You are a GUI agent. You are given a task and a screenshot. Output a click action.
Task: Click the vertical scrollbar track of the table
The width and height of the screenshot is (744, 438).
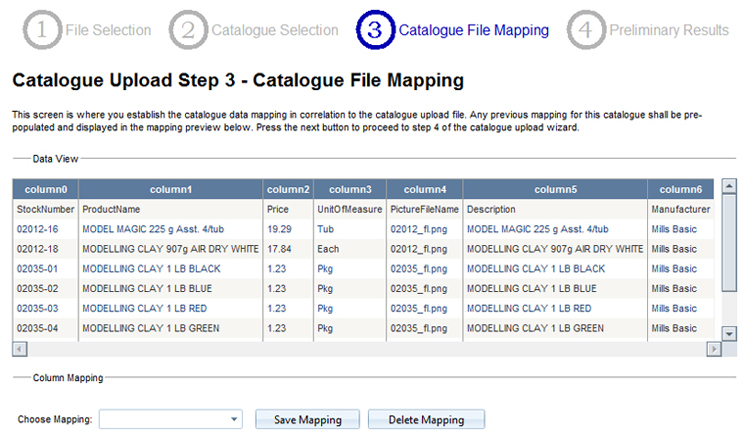(729, 260)
